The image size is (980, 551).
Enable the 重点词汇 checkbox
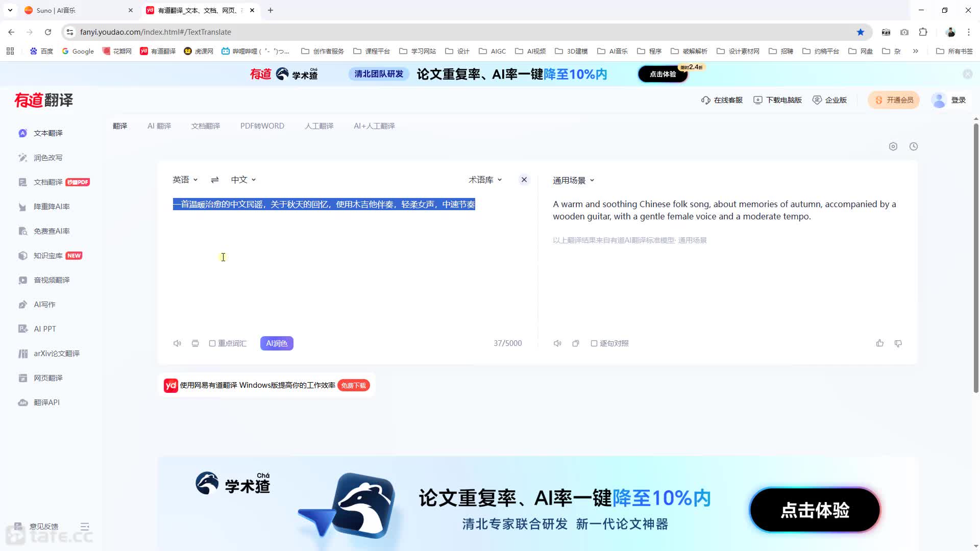pyautogui.click(x=212, y=343)
